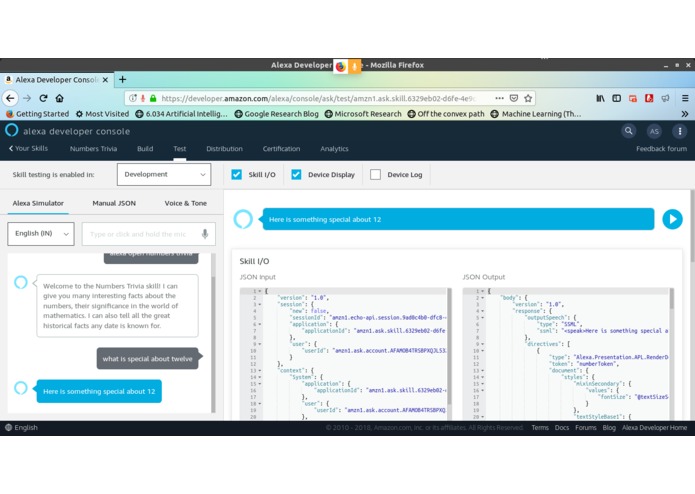The width and height of the screenshot is (695, 494).
Task: Open the Forums footer link
Action: 586,428
